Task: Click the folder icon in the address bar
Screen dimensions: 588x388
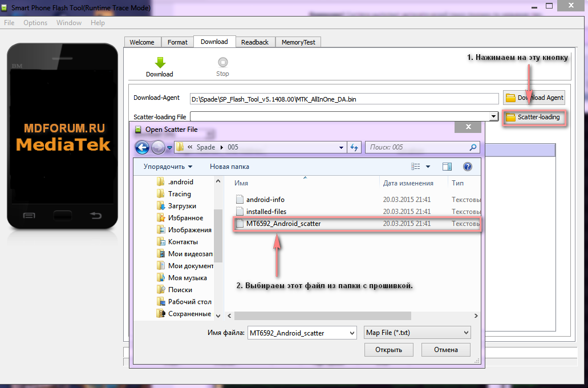Action: tap(180, 147)
